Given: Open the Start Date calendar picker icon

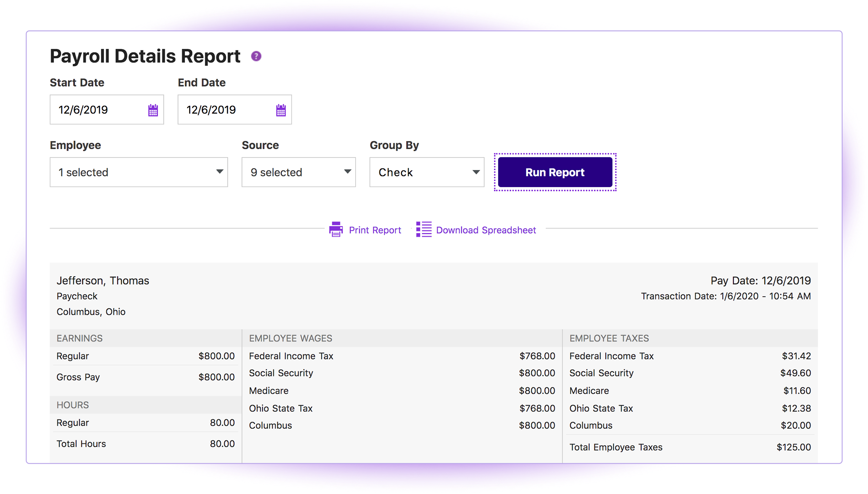Looking at the screenshot, I should point(153,110).
